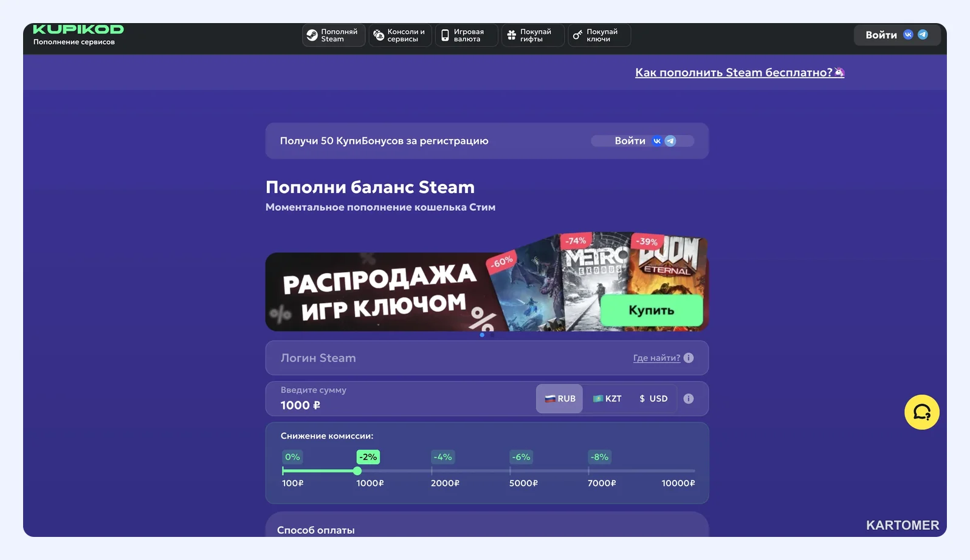Click the 100₽ slider label

point(293,483)
